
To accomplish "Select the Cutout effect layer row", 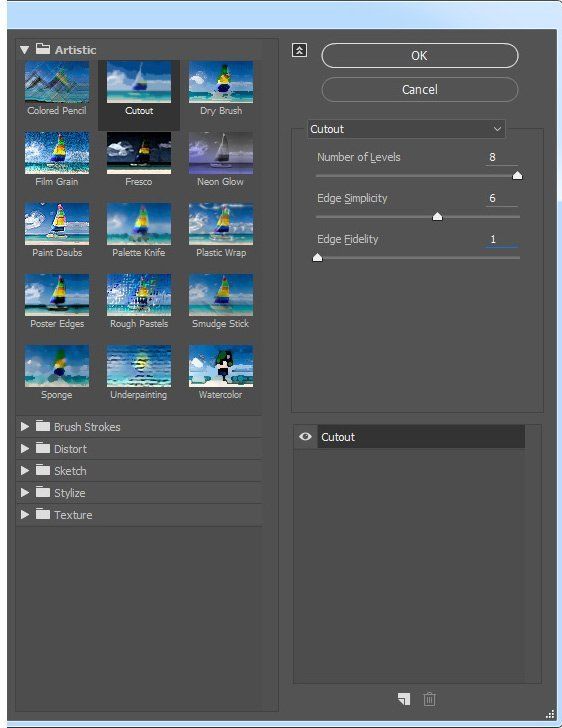I will tap(421, 436).
